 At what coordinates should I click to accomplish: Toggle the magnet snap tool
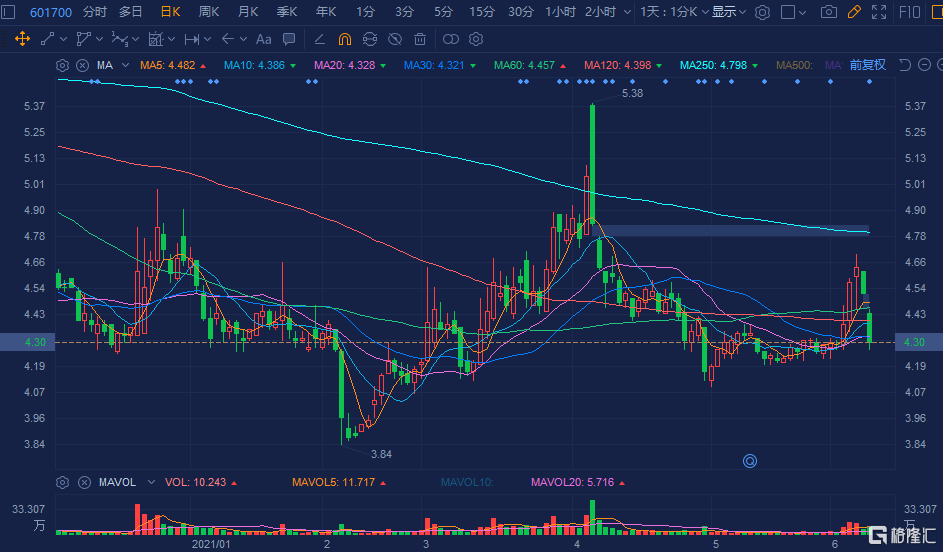(x=345, y=40)
